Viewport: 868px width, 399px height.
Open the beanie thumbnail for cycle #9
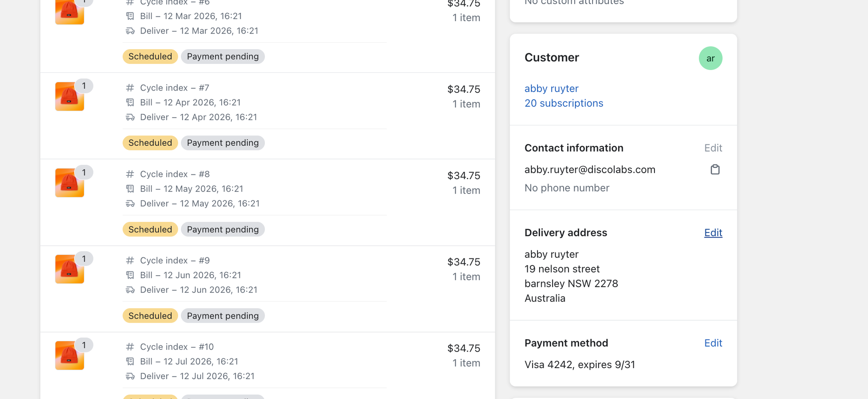click(x=70, y=269)
